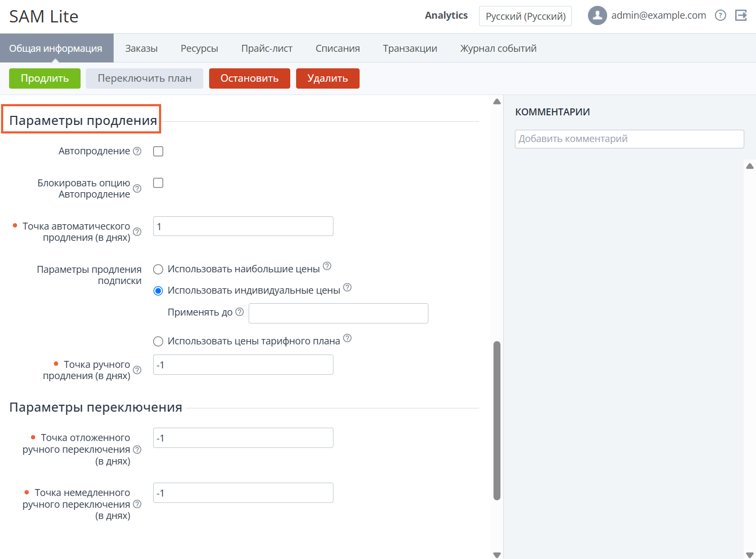Screen dimensions: 756x559
Task: Switch to the Заказы tab
Action: point(141,48)
